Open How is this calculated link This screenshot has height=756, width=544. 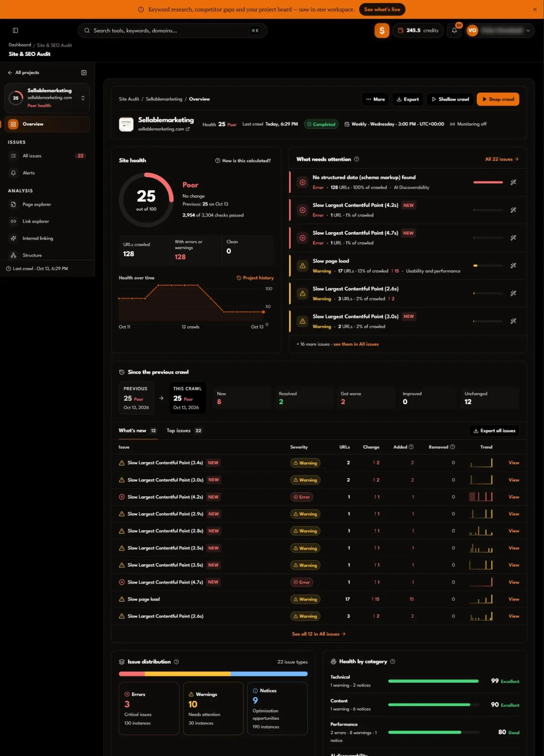click(243, 161)
